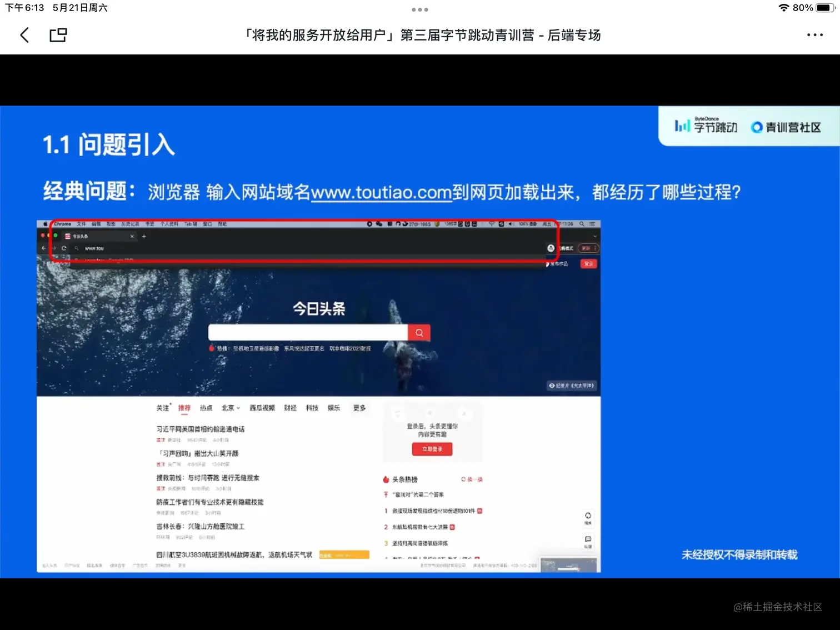Screen dimensions: 840x630
Task: Select the 推荐 channel tab
Action: pos(184,408)
